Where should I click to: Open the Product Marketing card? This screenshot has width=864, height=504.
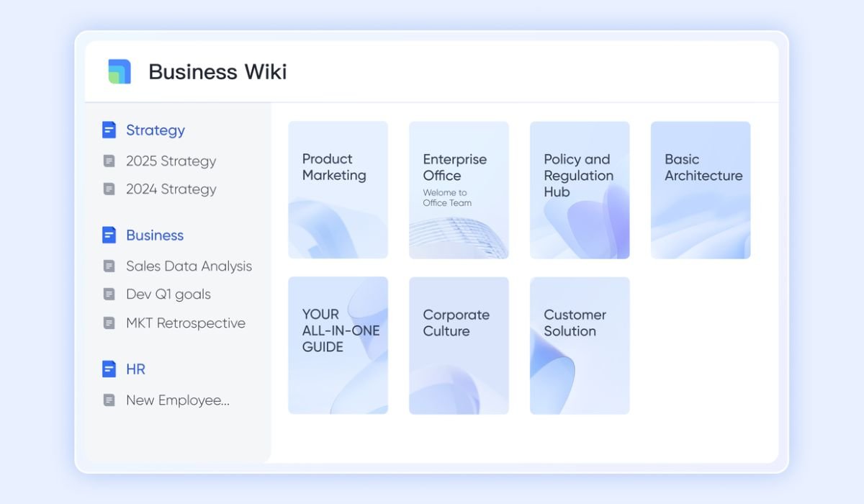(x=338, y=190)
